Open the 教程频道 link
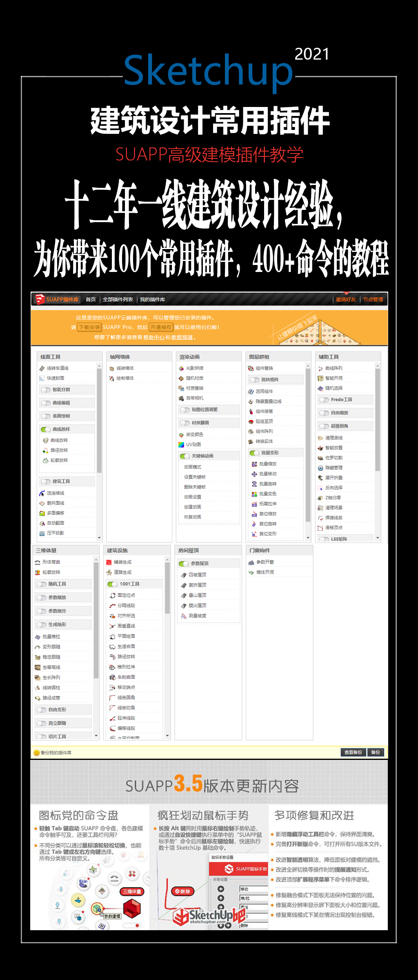 182,338
